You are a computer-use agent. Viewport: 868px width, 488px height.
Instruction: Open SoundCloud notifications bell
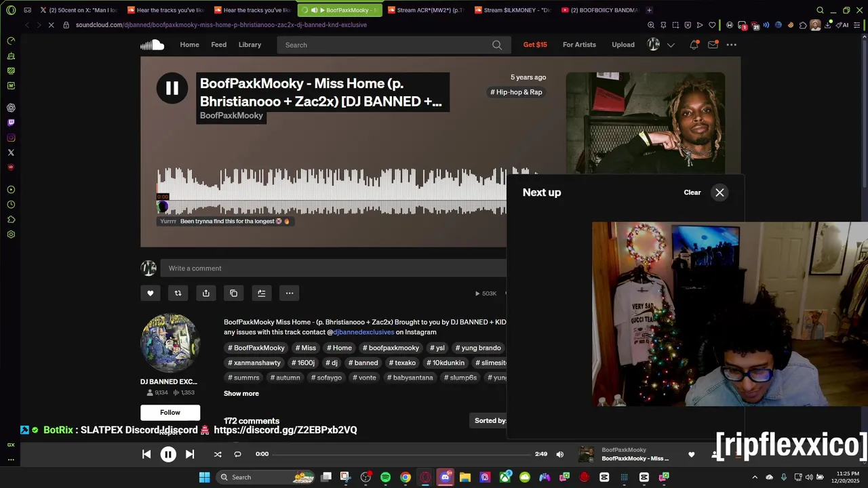[694, 45]
